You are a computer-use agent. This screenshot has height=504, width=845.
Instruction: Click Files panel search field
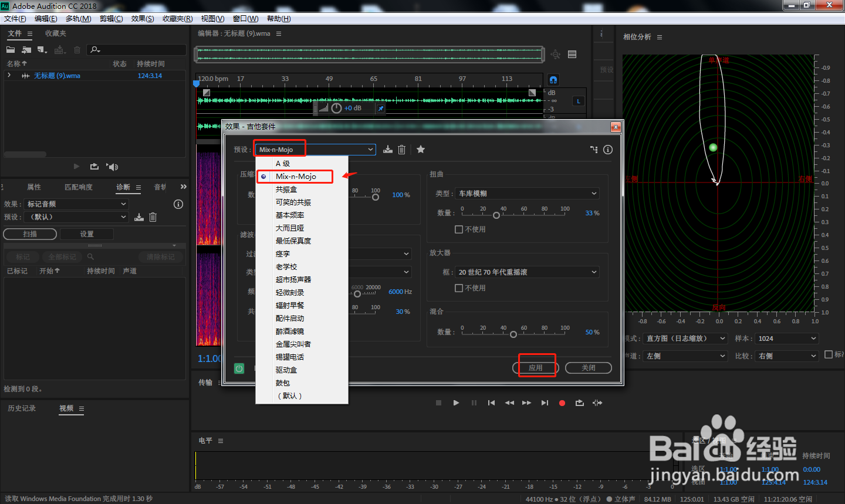coord(137,50)
